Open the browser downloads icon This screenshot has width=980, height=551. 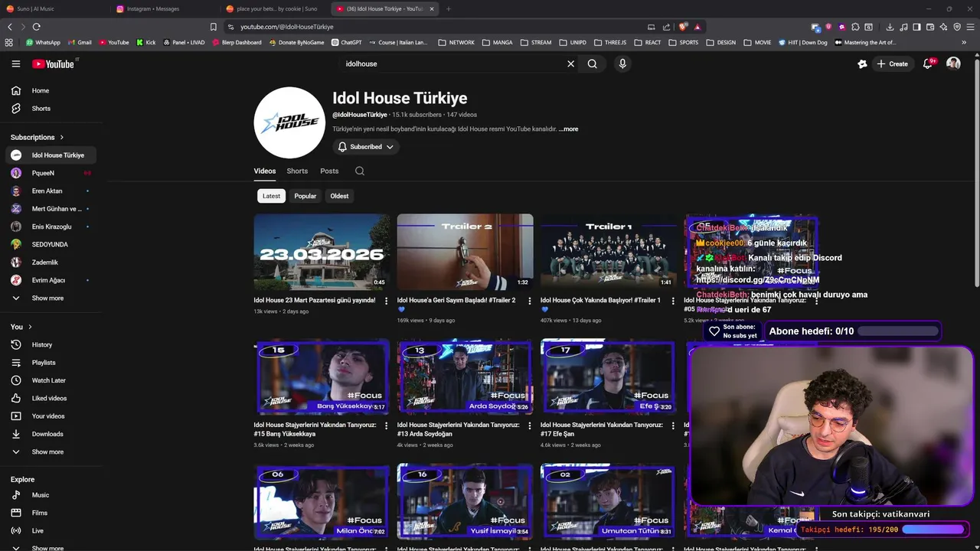tap(890, 27)
